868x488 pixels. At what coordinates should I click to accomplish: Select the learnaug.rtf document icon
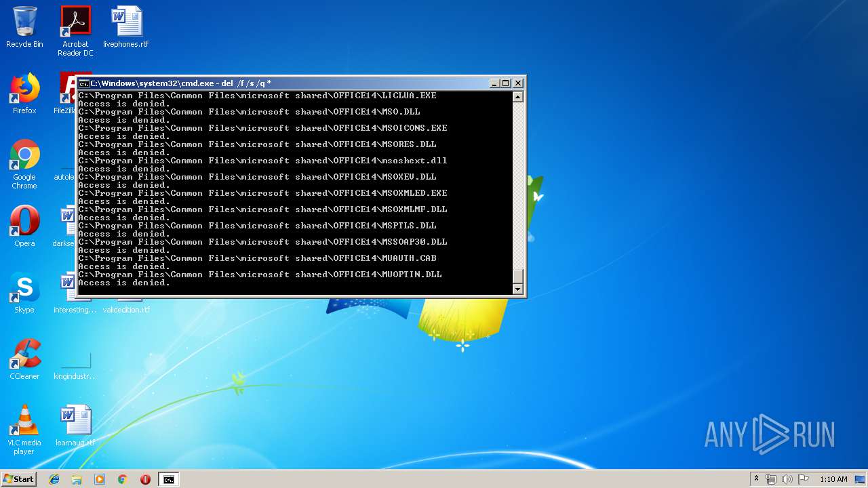point(75,426)
